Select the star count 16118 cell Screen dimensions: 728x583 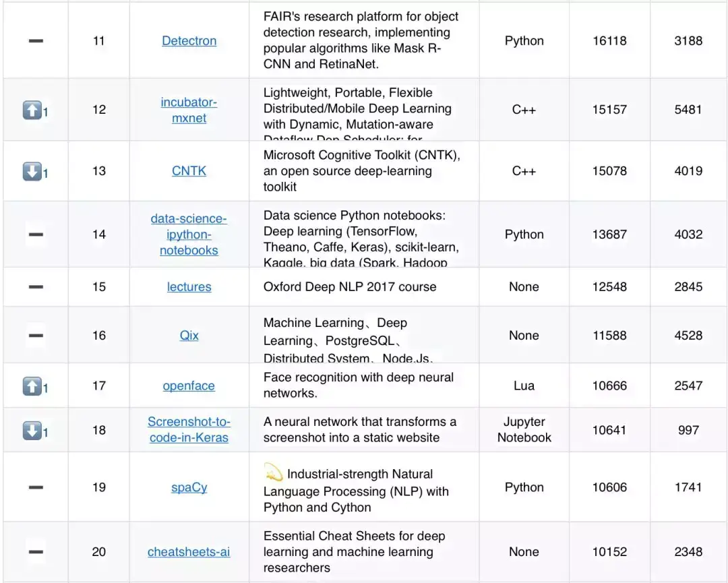click(609, 41)
